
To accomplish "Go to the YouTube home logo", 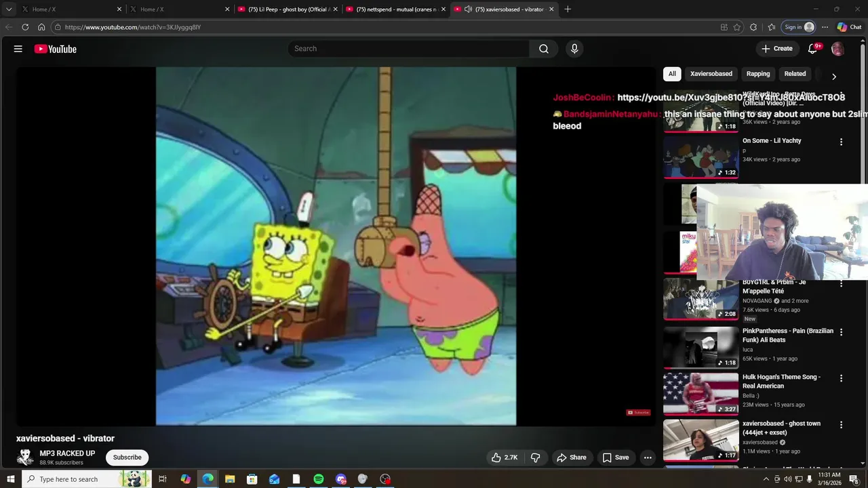I will click(55, 49).
